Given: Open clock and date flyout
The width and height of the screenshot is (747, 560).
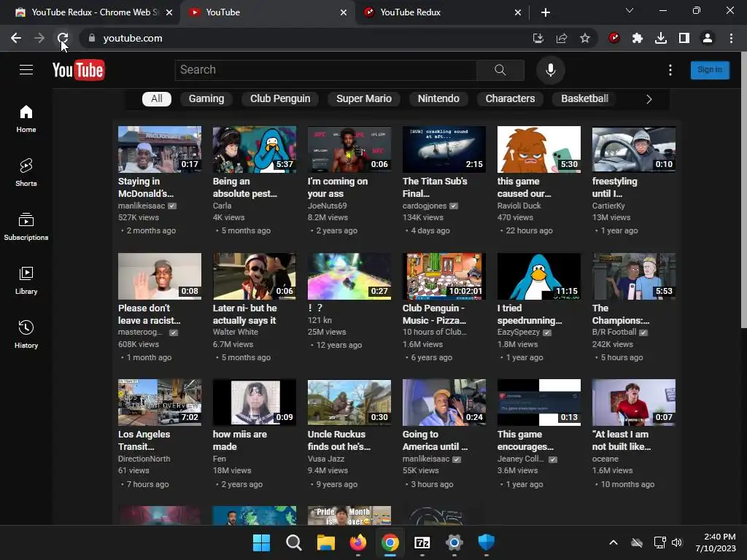Looking at the screenshot, I should click(x=716, y=542).
